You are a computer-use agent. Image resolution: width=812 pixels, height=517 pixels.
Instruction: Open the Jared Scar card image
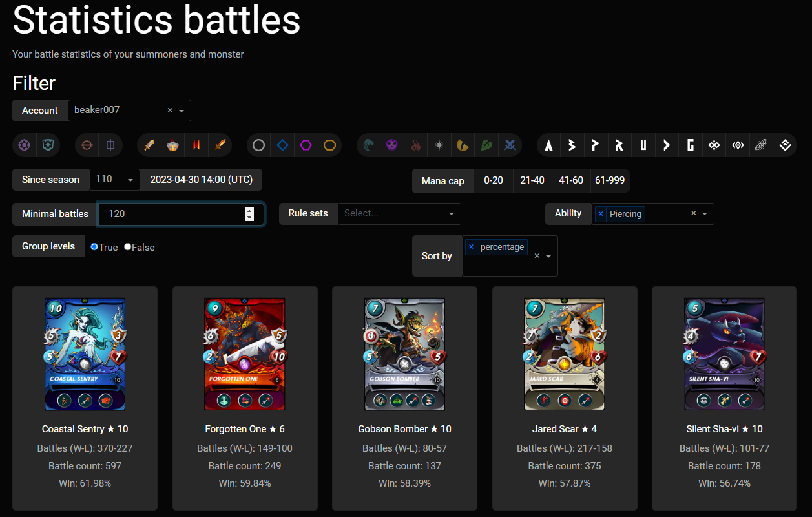point(565,353)
